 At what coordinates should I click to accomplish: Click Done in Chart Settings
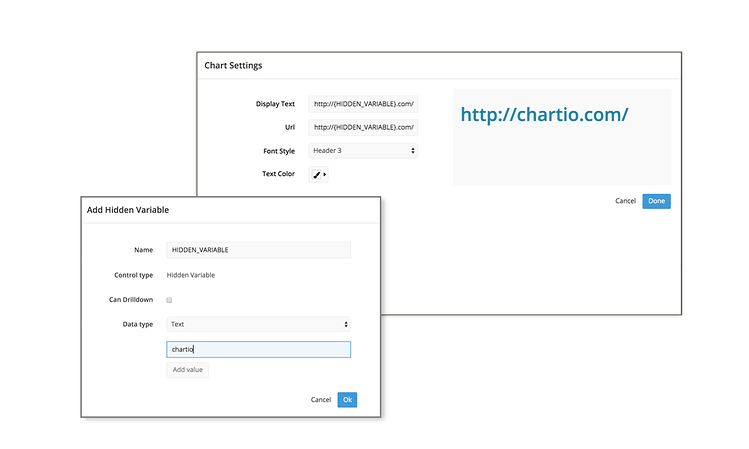(x=656, y=201)
